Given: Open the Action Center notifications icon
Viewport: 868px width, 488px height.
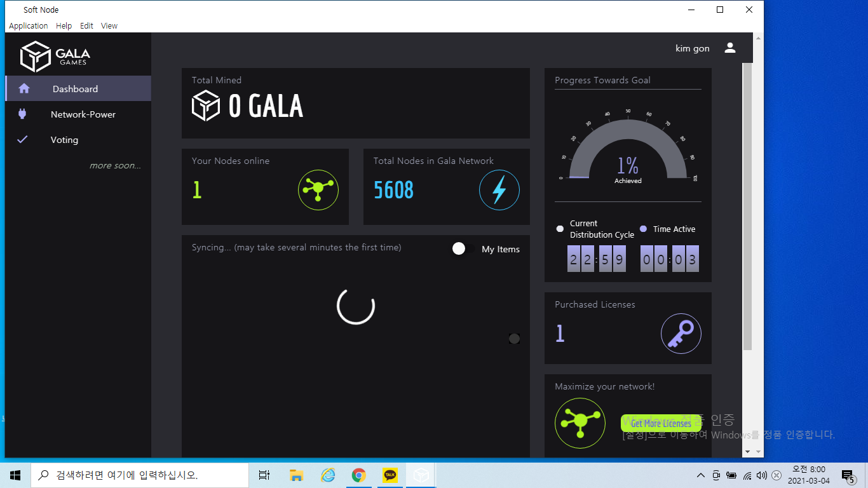Looking at the screenshot, I should (848, 475).
